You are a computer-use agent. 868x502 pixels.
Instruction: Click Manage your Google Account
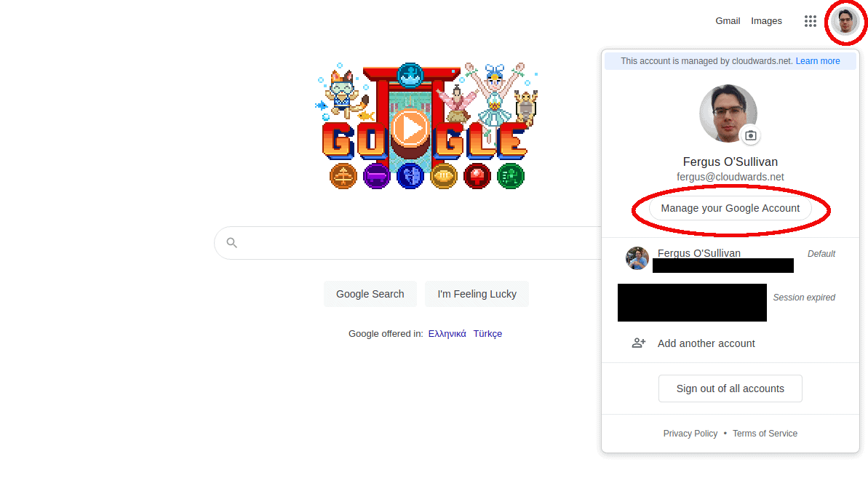tap(730, 208)
